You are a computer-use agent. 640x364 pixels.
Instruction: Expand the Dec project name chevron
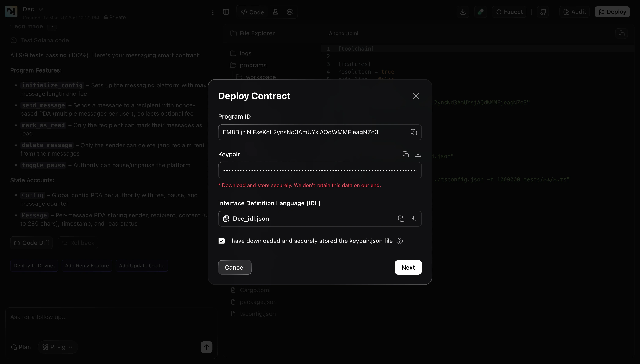[41, 9]
